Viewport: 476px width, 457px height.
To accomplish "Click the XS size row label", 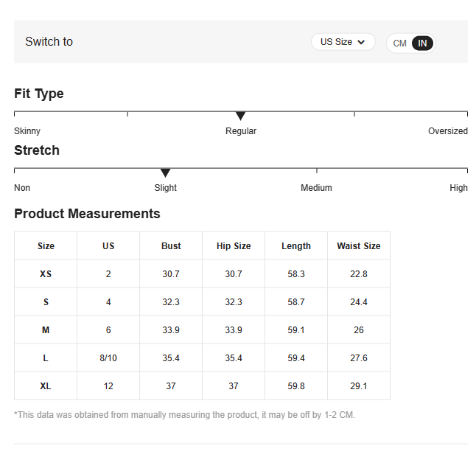I will click(46, 274).
